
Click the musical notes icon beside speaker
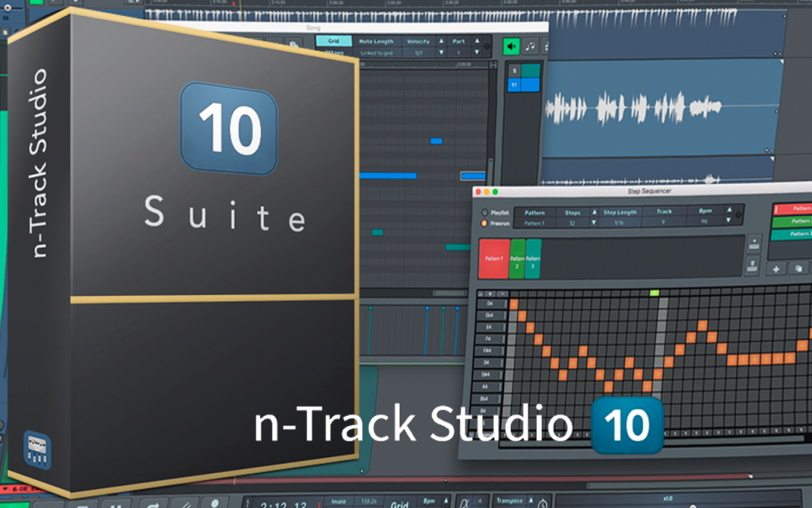pyautogui.click(x=530, y=47)
